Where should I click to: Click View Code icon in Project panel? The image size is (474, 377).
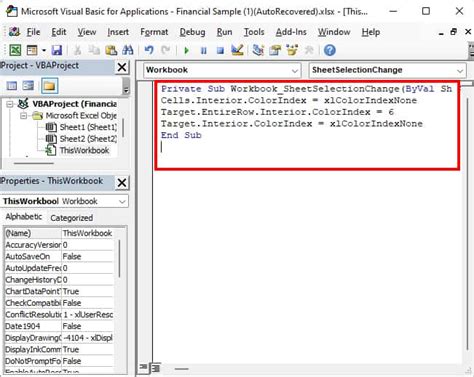pyautogui.click(x=12, y=86)
